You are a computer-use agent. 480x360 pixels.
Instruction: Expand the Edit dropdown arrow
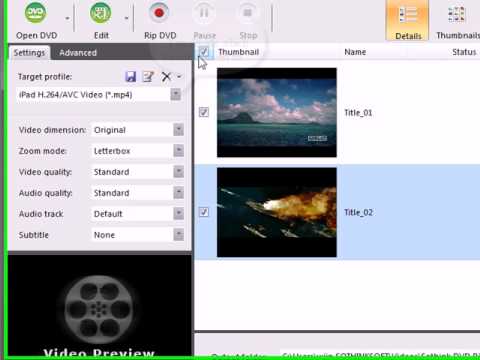126,18
